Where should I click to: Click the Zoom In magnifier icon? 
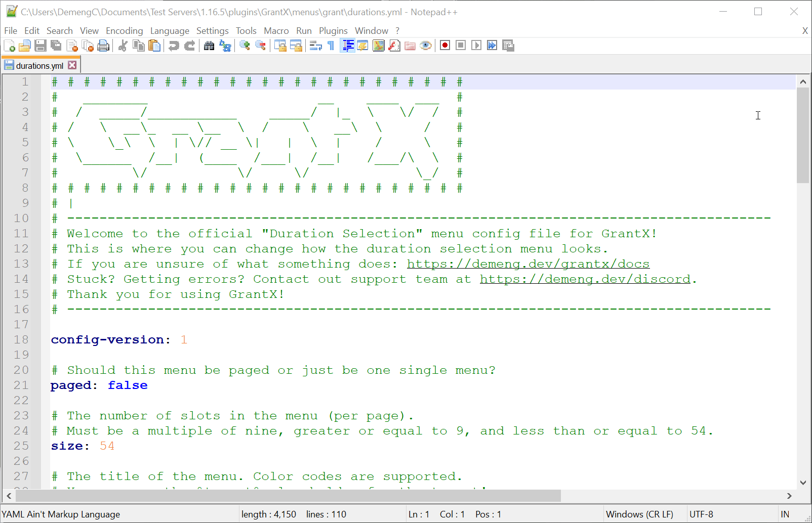click(245, 46)
